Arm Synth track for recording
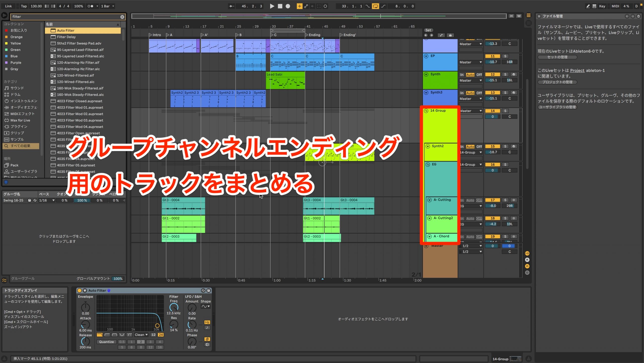 point(514,74)
